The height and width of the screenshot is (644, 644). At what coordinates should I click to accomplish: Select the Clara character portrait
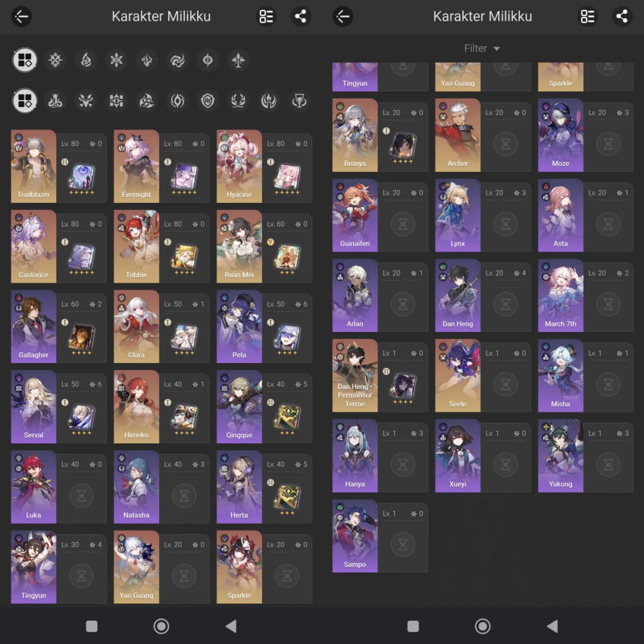pyautogui.click(x=136, y=327)
